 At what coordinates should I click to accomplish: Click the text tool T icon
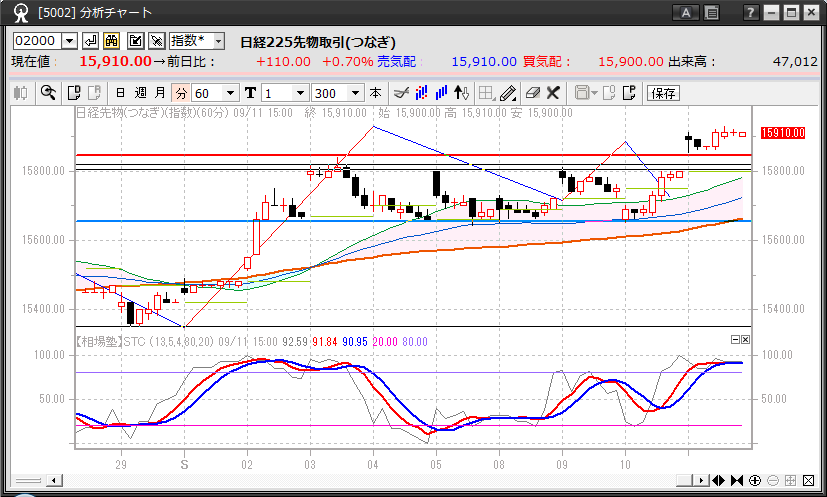click(250, 93)
